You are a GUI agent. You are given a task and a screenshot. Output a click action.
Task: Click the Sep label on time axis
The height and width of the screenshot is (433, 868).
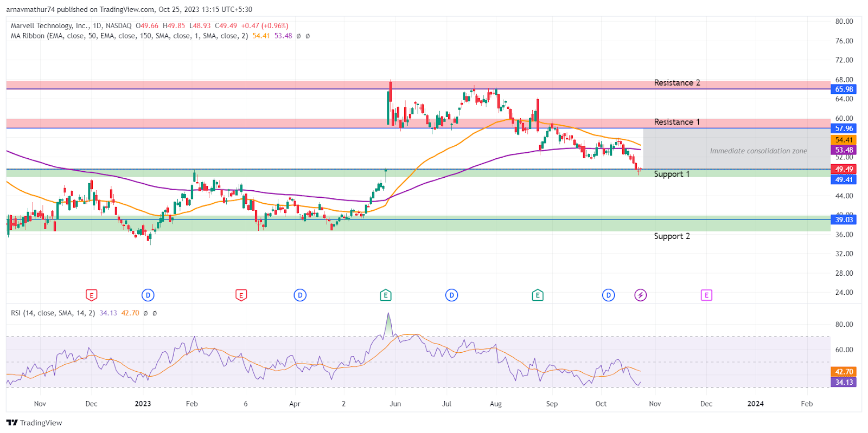(552, 404)
